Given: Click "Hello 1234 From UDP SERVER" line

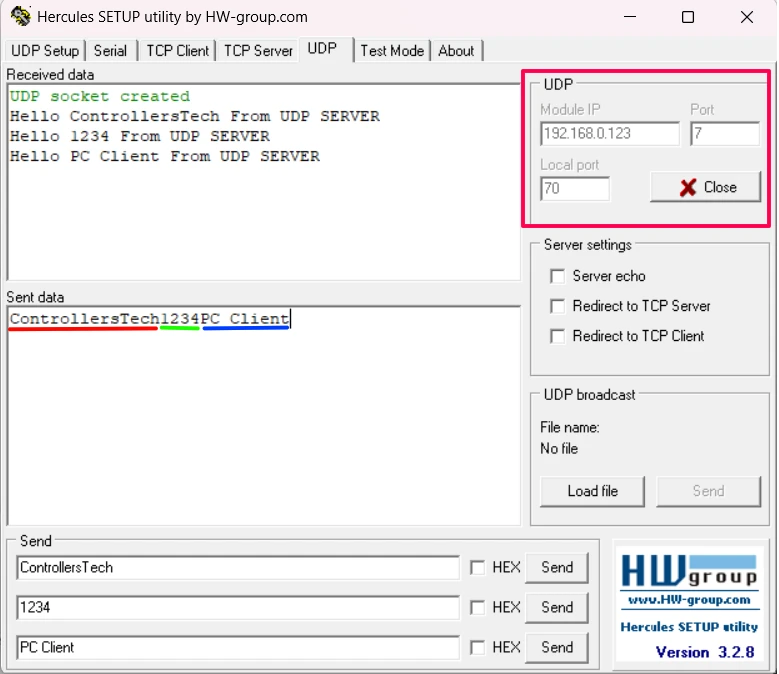Looking at the screenshot, I should 140,136.
